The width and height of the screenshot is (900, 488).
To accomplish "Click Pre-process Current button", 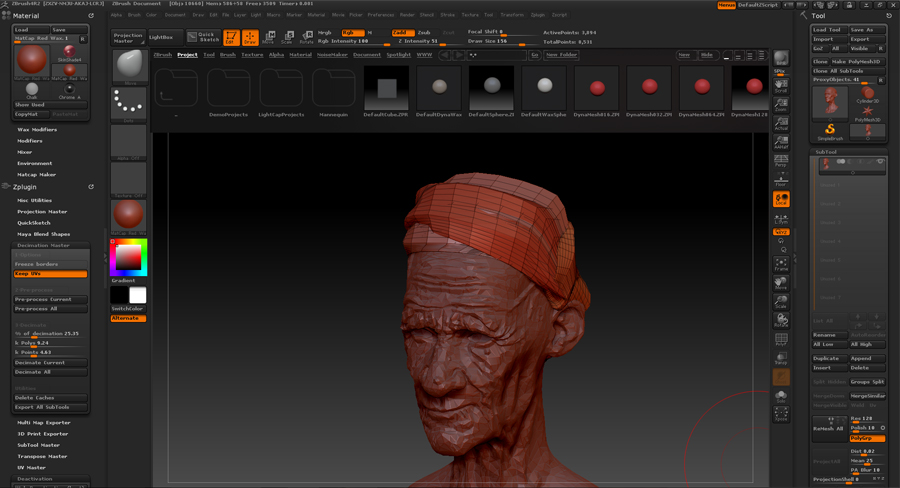I will 51,299.
